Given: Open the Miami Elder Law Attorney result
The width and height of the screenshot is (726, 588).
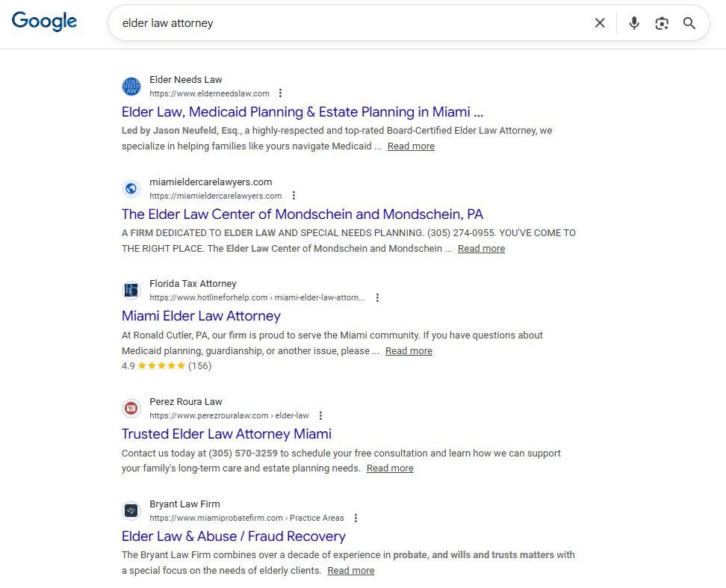Looking at the screenshot, I should [201, 316].
